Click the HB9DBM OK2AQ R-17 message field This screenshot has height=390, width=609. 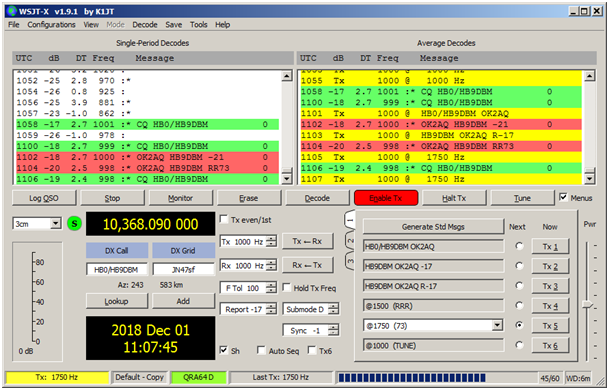(x=433, y=286)
